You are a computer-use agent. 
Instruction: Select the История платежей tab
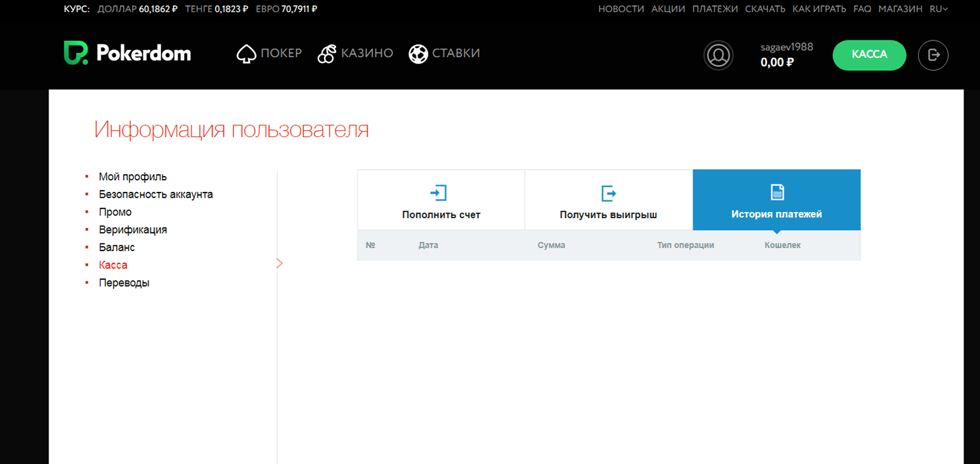[x=776, y=200]
